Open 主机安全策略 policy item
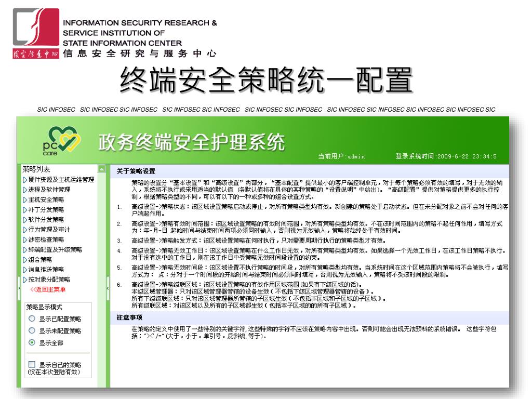532x399 pixels. click(46, 199)
